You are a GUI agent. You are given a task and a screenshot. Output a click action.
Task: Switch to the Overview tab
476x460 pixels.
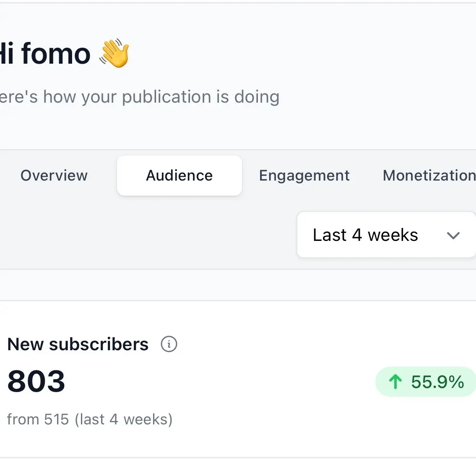[x=54, y=176]
